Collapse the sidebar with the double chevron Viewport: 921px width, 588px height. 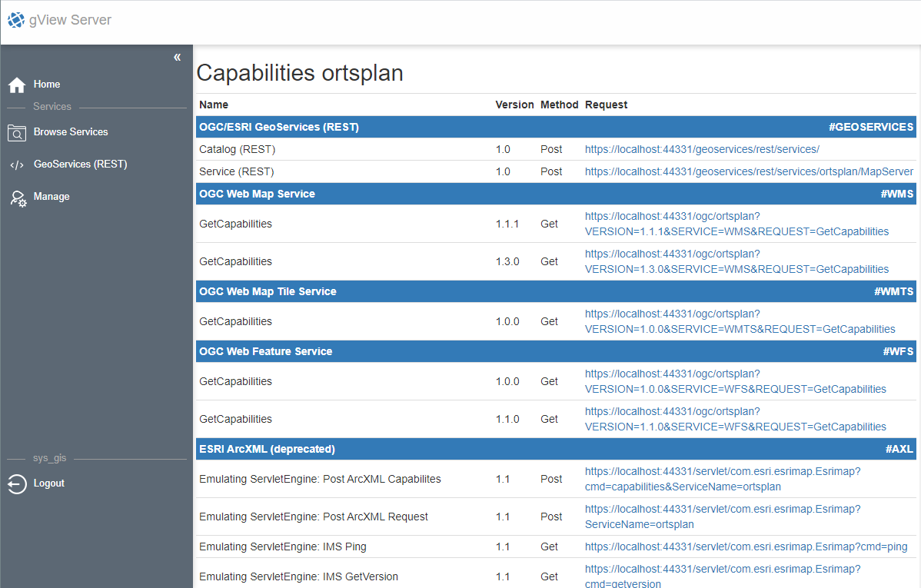pos(177,57)
